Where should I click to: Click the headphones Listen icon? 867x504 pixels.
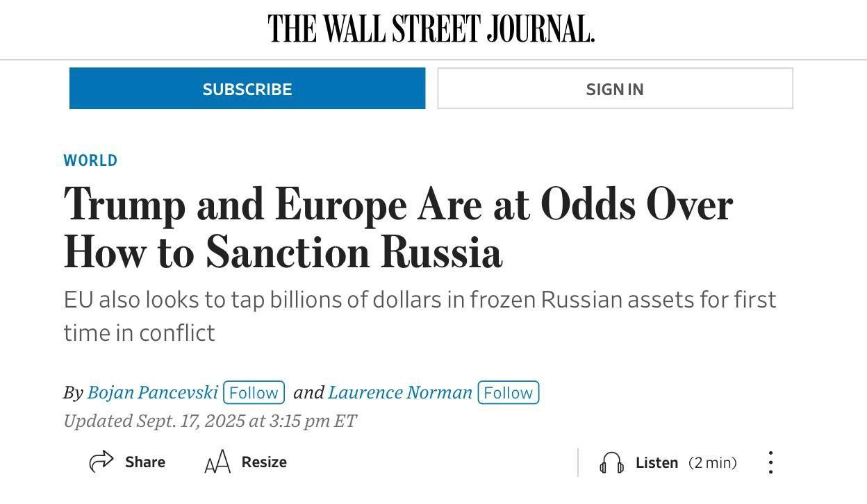611,462
